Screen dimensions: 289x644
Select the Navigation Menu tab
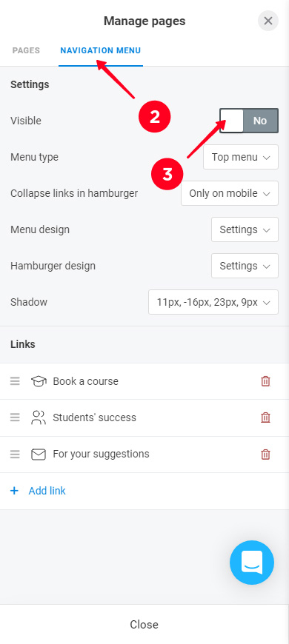(x=101, y=50)
